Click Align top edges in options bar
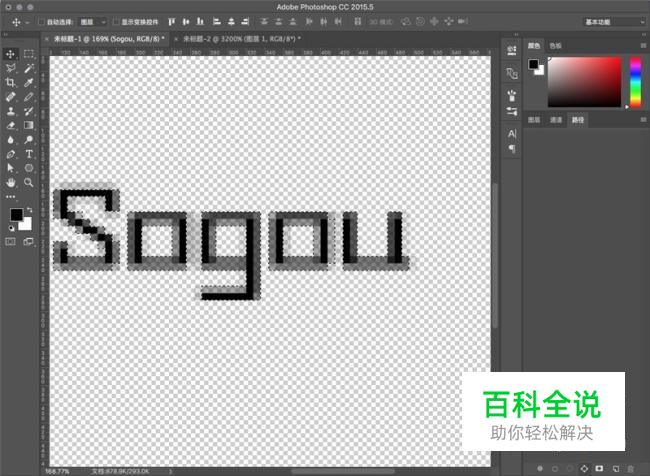This screenshot has width=650, height=476. pyautogui.click(x=171, y=22)
